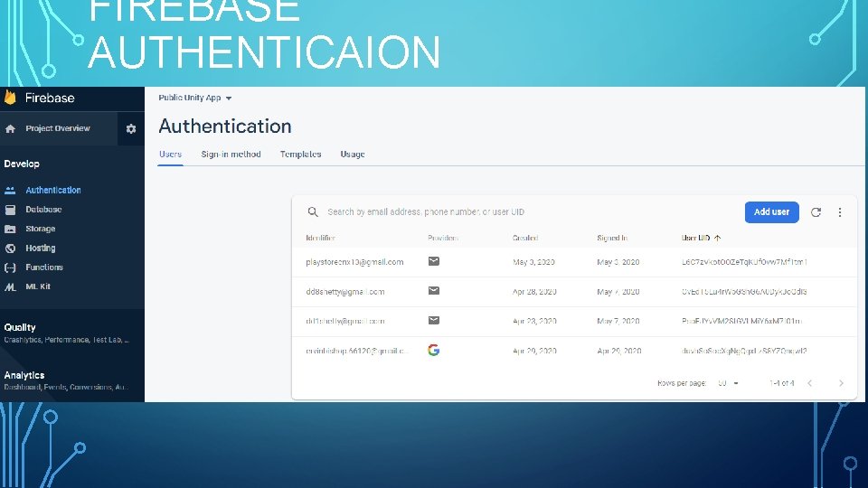
Task: Open Authentication in the sidebar
Action: click(53, 191)
